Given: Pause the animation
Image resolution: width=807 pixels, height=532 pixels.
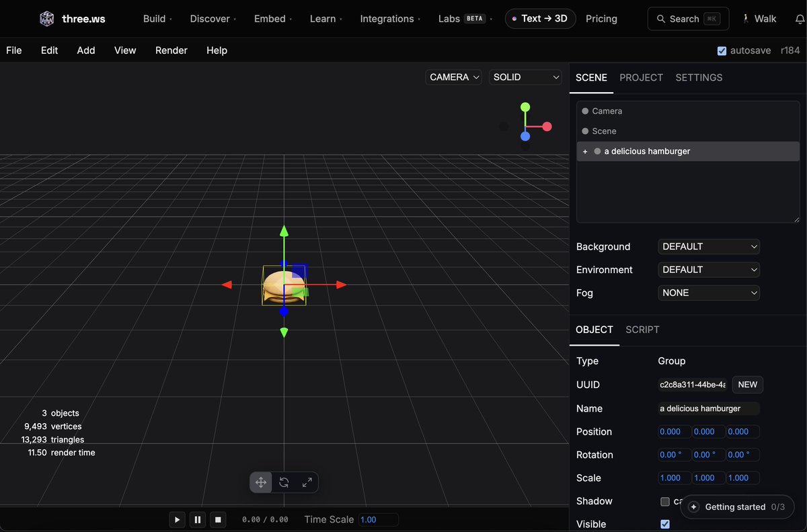Looking at the screenshot, I should pos(198,519).
